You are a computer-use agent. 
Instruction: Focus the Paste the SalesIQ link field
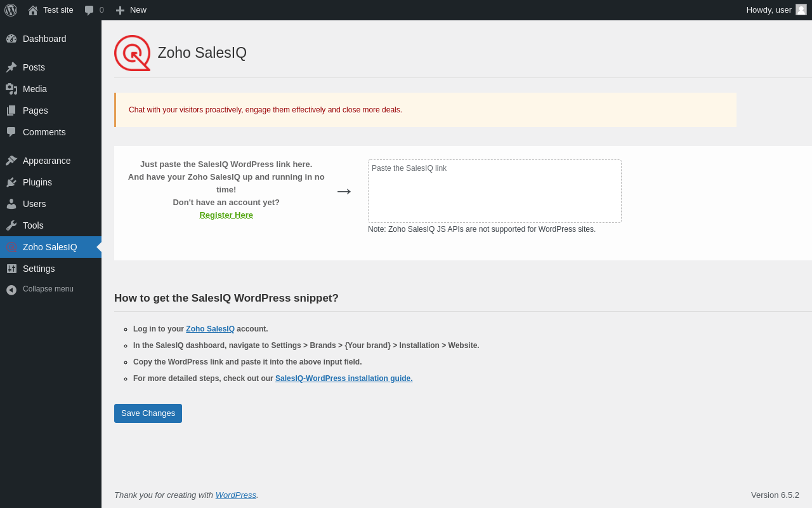click(495, 191)
